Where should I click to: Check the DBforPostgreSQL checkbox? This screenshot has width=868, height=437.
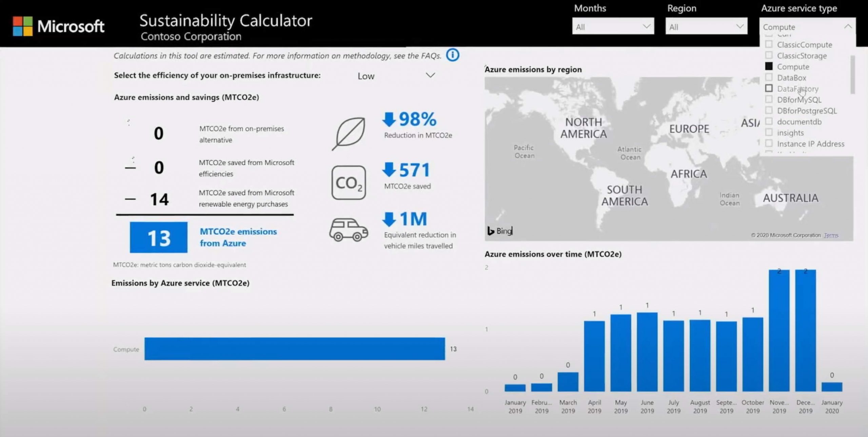point(769,110)
